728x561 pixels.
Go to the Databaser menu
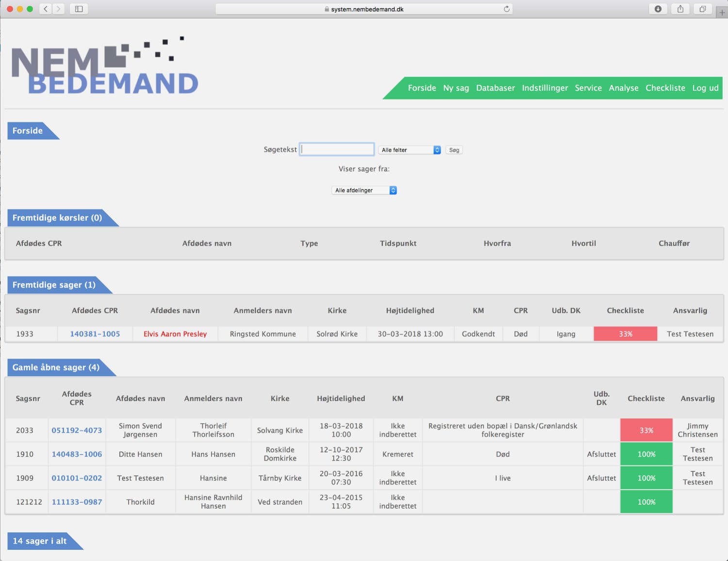pos(495,88)
